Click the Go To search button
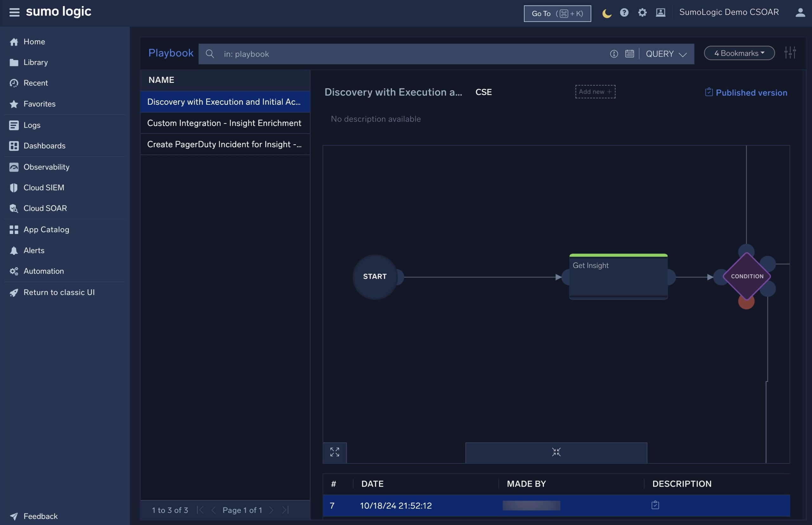 [x=557, y=13]
